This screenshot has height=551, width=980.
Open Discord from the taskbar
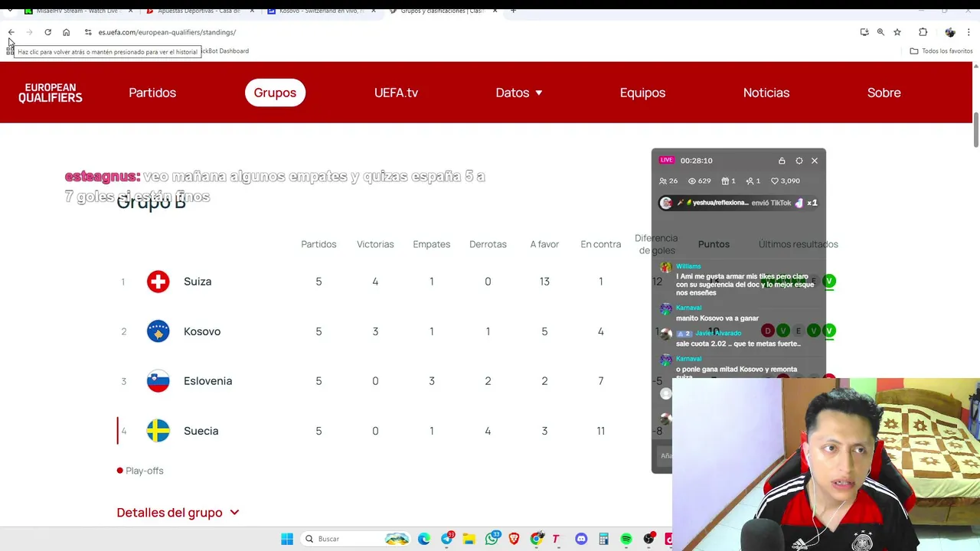pyautogui.click(x=581, y=539)
